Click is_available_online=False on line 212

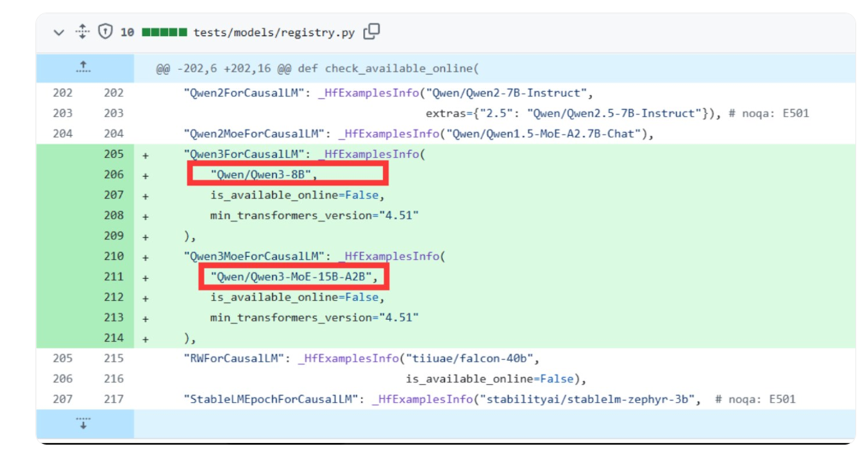[x=295, y=298]
